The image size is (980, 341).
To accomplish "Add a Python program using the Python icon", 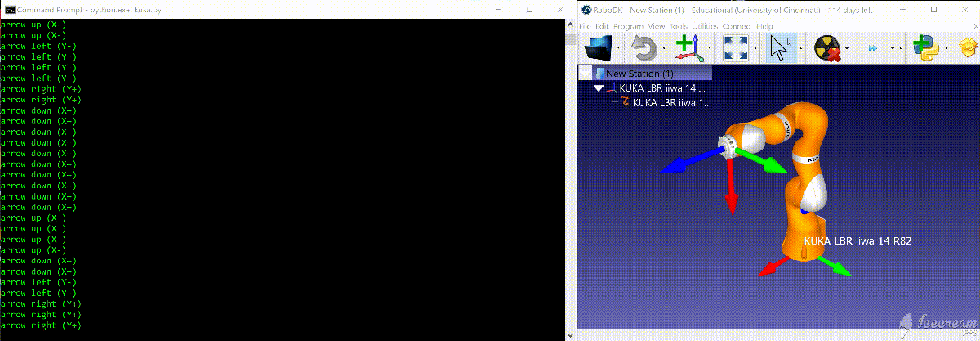I will tap(923, 50).
